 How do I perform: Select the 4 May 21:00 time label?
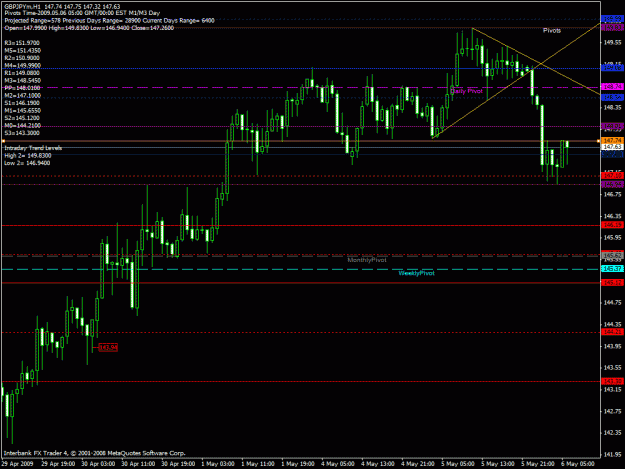point(418,464)
